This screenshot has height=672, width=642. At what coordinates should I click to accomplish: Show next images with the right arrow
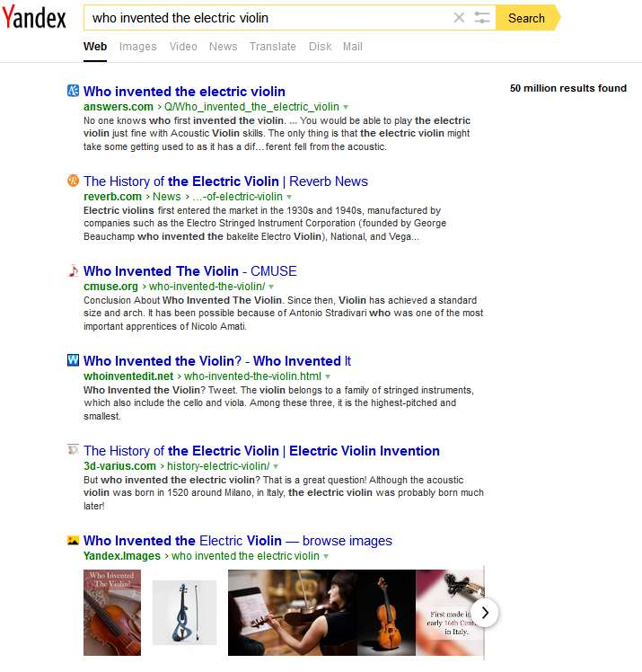(x=485, y=614)
